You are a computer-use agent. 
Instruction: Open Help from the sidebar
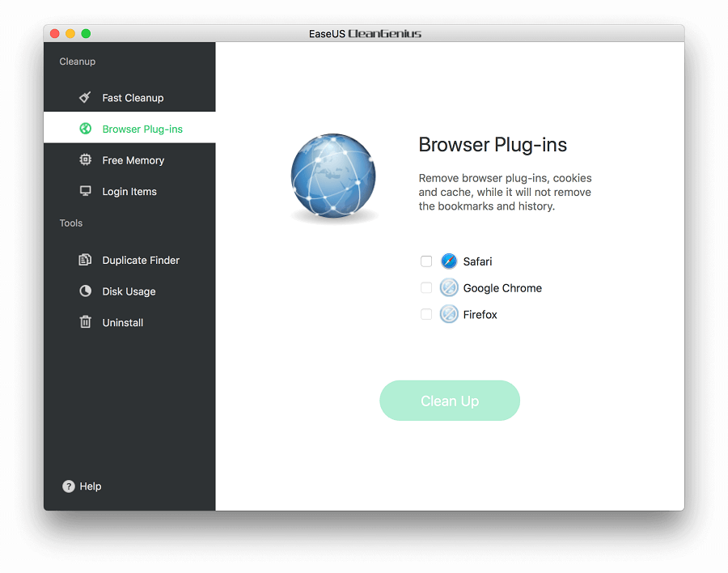tap(82, 486)
